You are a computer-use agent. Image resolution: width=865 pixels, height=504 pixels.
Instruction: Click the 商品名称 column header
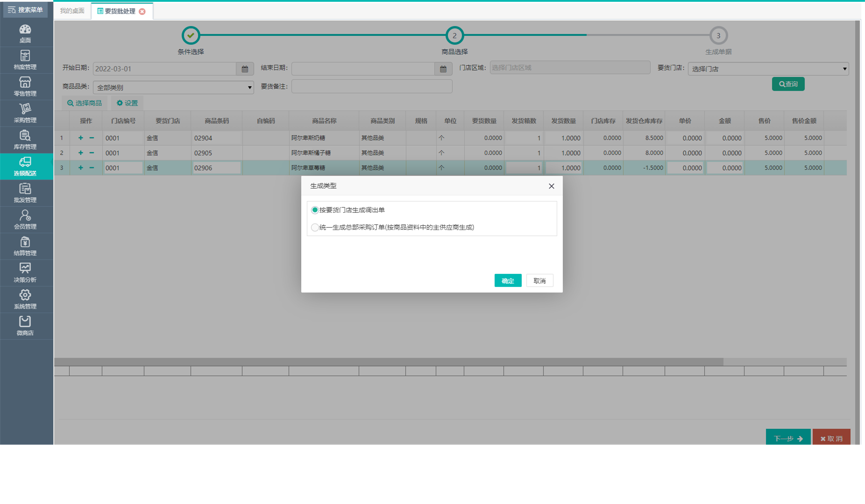click(324, 121)
